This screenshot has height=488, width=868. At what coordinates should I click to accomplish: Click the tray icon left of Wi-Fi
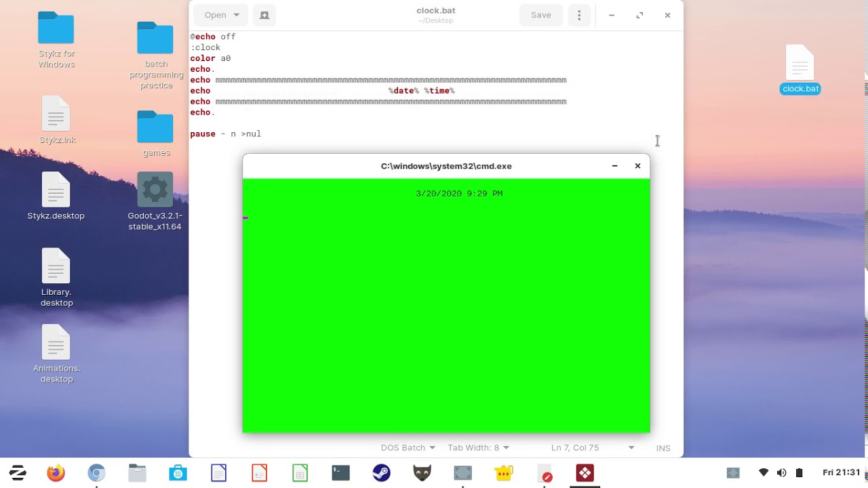point(733,472)
